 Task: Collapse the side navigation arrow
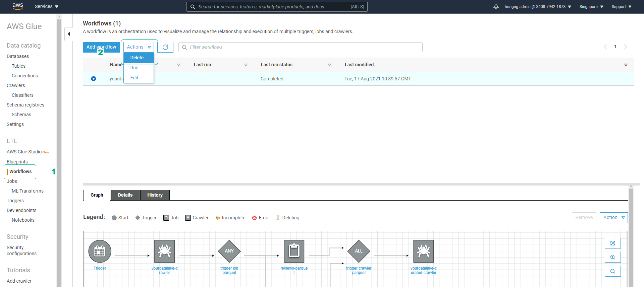tap(69, 34)
